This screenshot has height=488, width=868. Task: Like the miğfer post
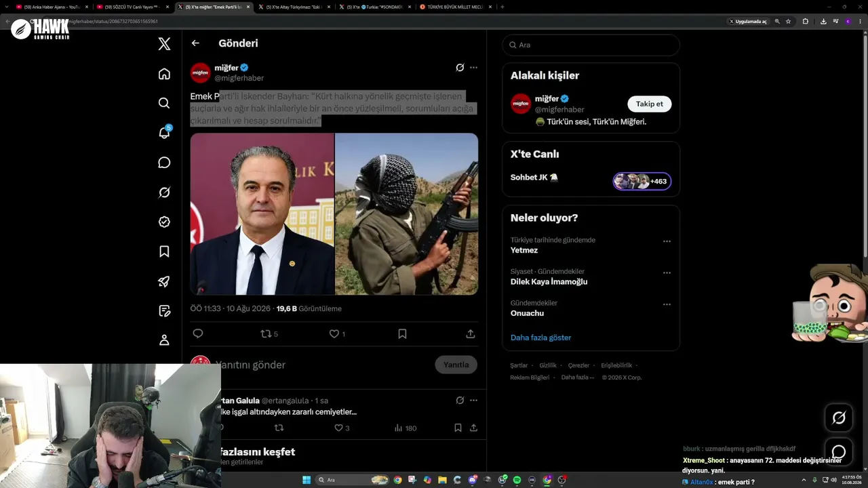point(337,333)
